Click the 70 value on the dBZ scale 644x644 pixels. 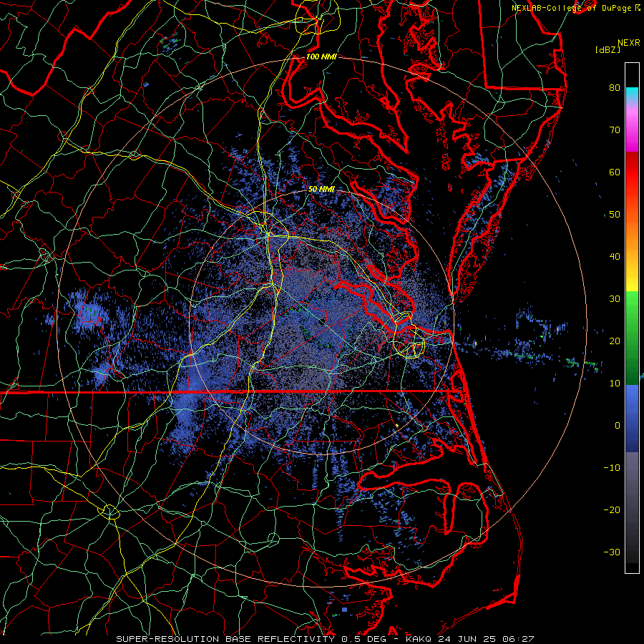point(615,130)
